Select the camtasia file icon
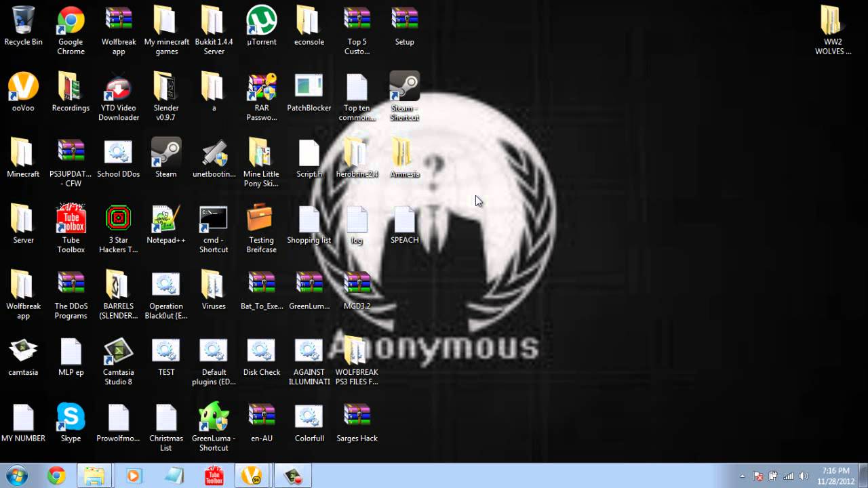Image resolution: width=868 pixels, height=488 pixels. click(23, 357)
